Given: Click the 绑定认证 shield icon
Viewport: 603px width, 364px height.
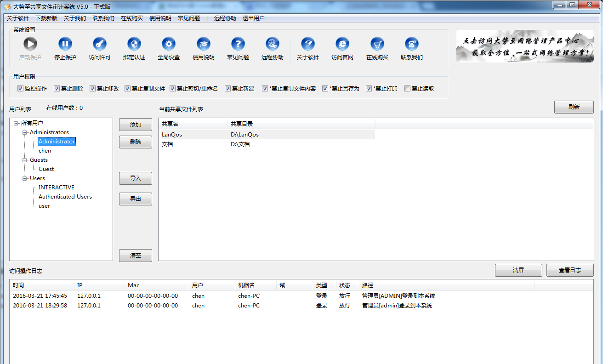Looking at the screenshot, I should [134, 44].
